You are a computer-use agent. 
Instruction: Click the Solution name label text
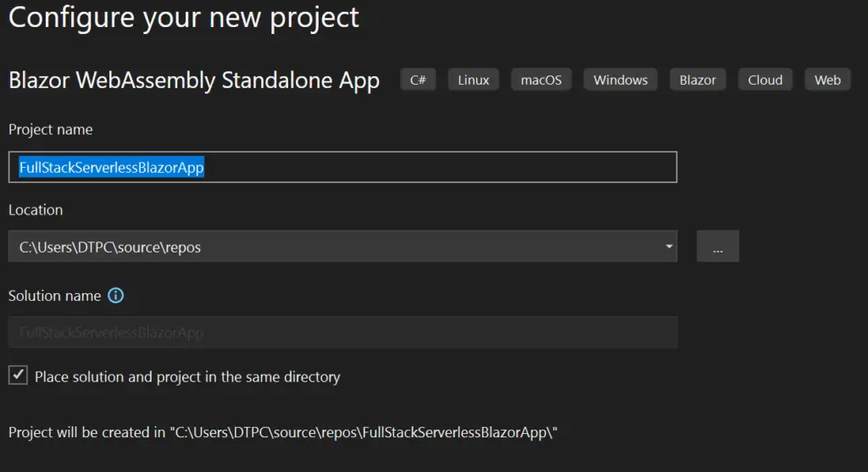point(54,296)
